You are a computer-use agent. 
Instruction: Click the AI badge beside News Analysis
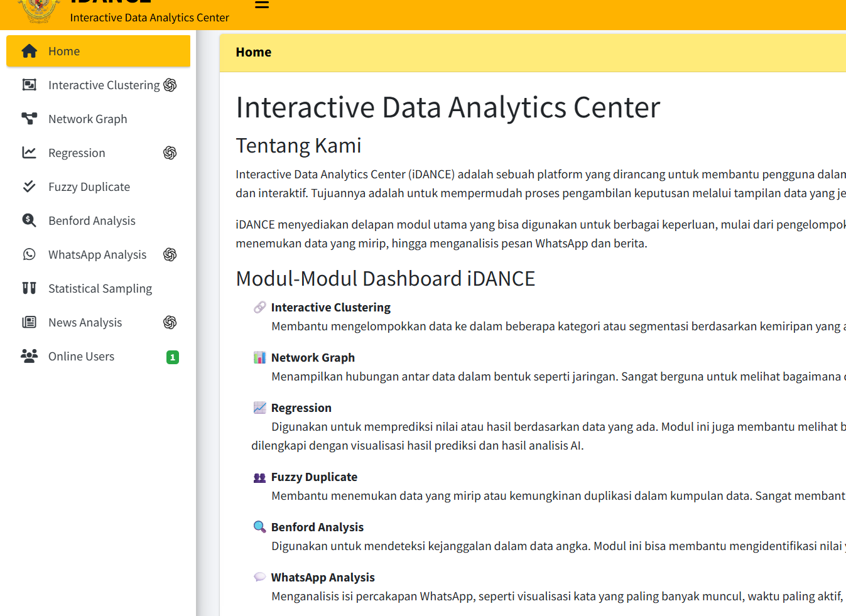(x=170, y=323)
